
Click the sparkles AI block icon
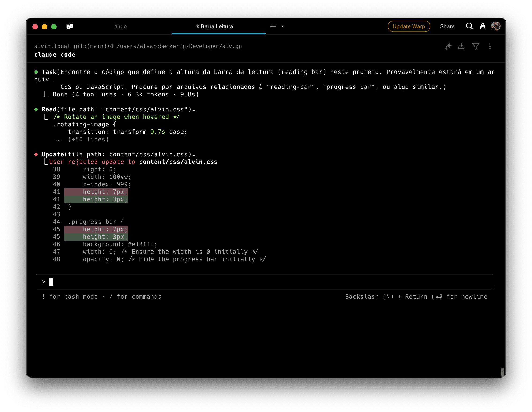pyautogui.click(x=448, y=46)
